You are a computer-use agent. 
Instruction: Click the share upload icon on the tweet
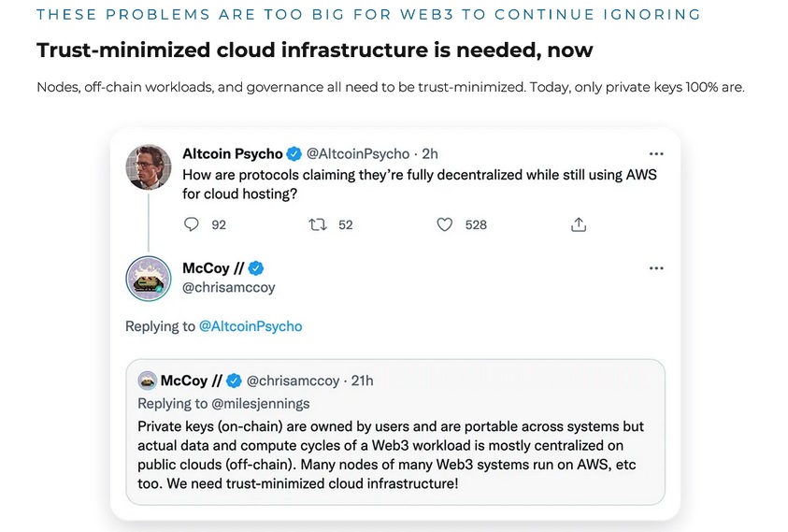pos(579,224)
